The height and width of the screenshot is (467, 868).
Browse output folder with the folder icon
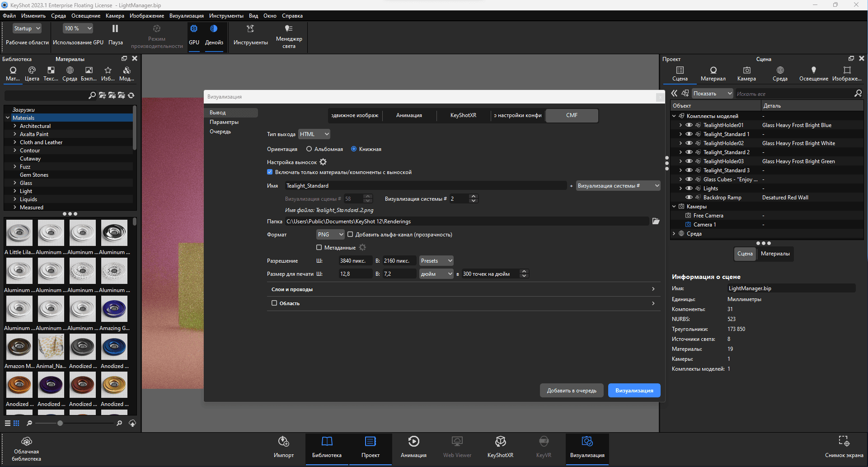coord(656,221)
